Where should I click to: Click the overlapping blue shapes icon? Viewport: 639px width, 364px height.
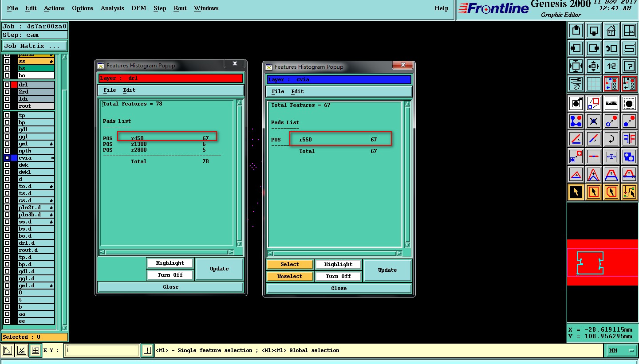click(x=629, y=157)
